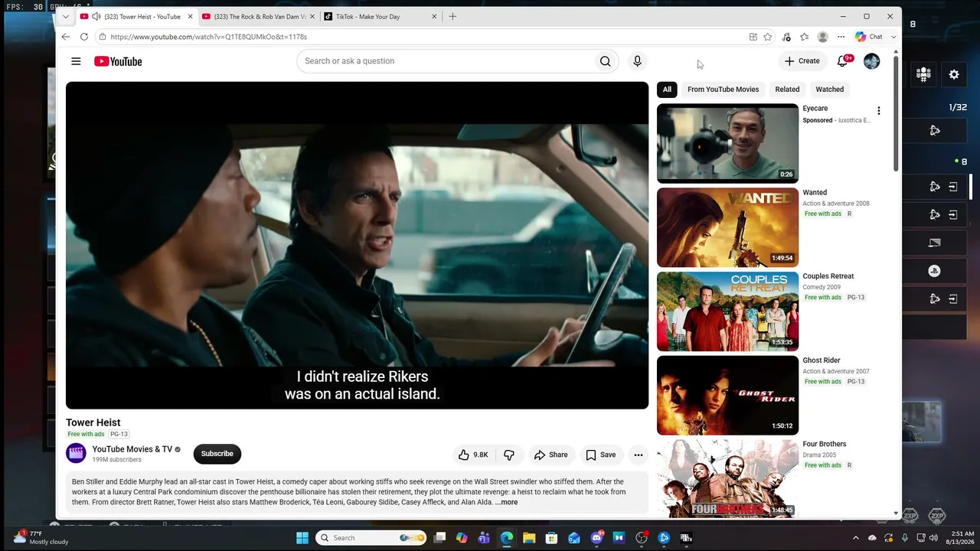Expand the video description with more
This screenshot has width=980, height=551.
[506, 503]
